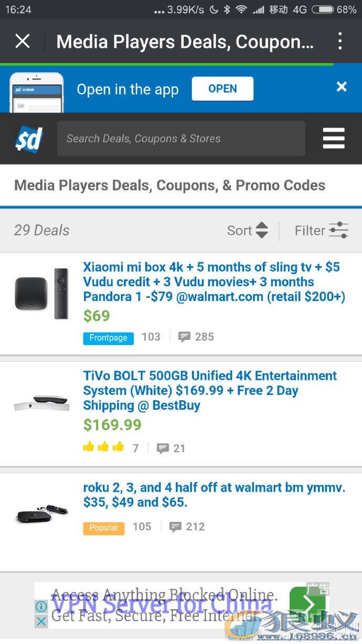Tap the Popular badge on roku deal
This screenshot has height=644, width=362.
click(x=103, y=527)
